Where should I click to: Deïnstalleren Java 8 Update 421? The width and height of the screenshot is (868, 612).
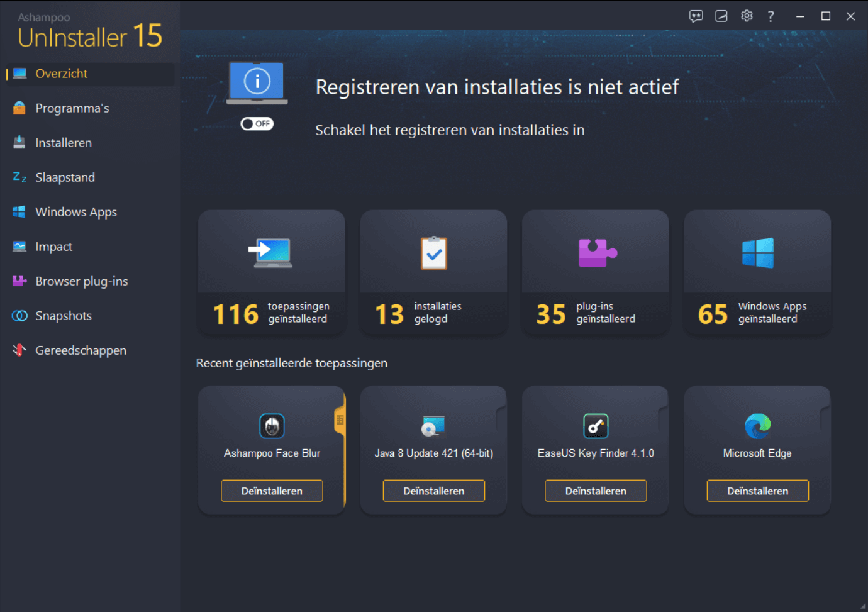pos(434,491)
